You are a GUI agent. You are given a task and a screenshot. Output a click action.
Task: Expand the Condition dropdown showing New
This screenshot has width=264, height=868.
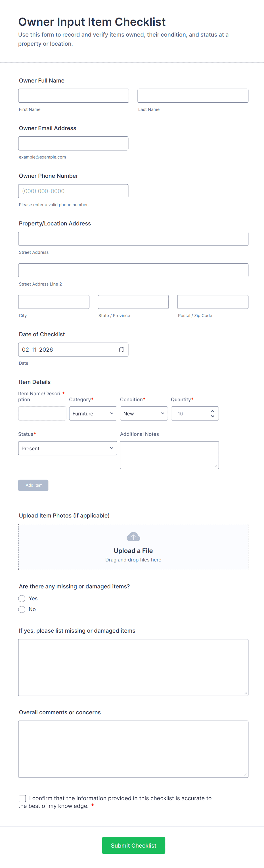144,413
